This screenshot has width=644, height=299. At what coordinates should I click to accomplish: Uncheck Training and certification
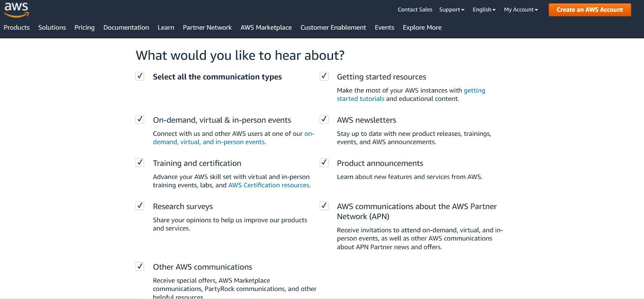140,162
